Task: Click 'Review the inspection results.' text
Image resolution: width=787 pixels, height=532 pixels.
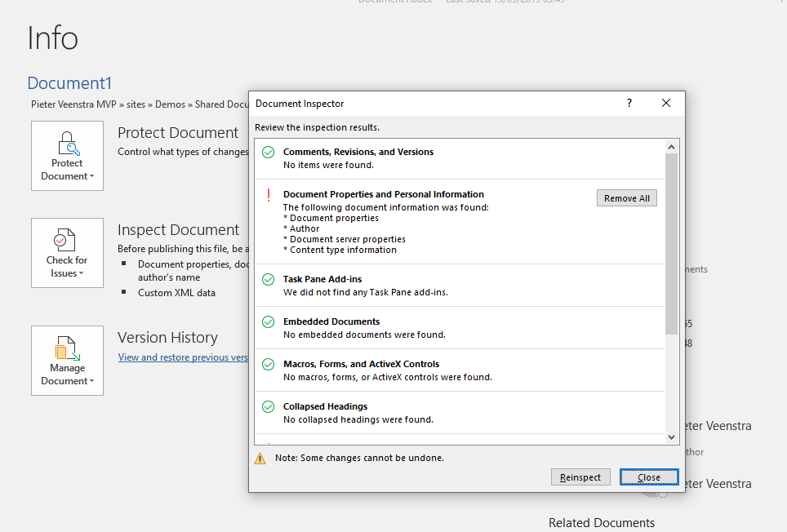Action: (318, 127)
